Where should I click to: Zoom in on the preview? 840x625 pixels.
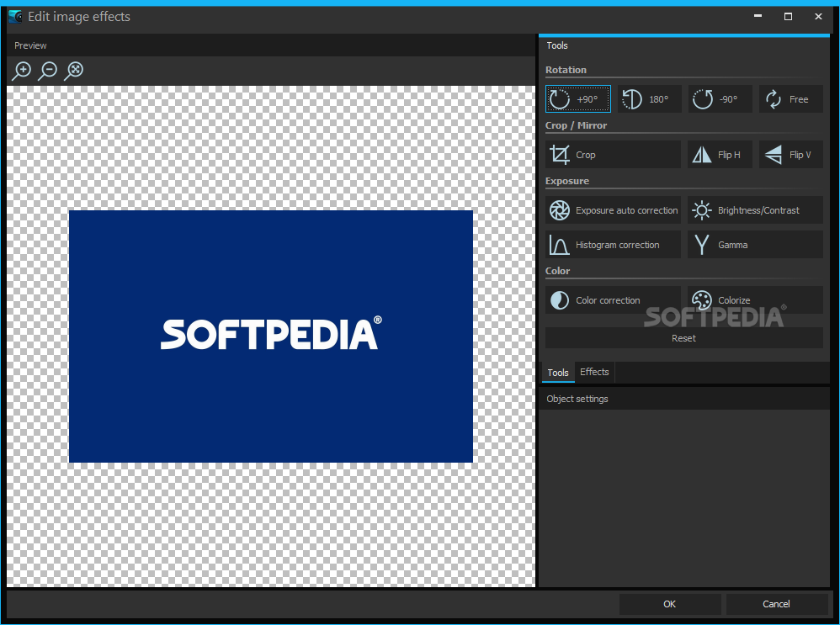tap(22, 70)
